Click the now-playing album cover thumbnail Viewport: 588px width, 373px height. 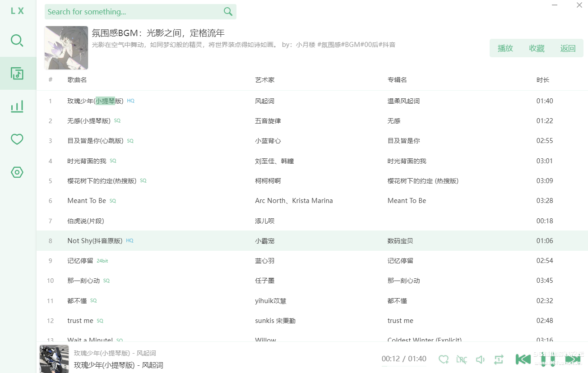point(54,359)
